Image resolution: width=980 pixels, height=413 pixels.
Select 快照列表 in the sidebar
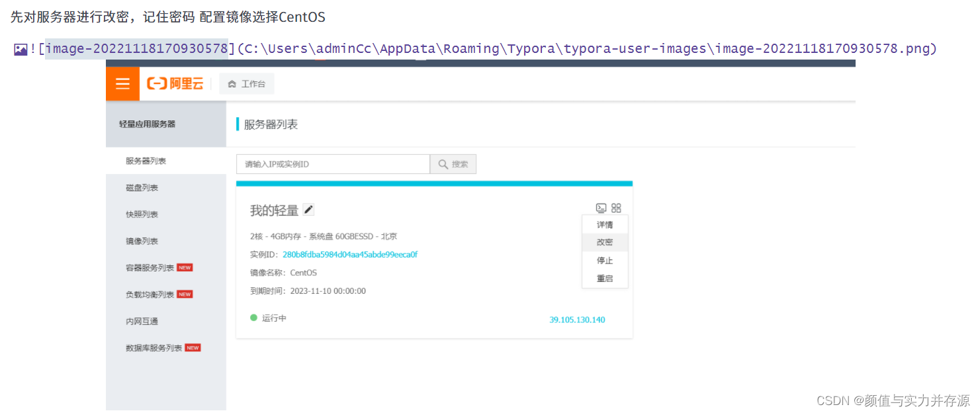166,214
